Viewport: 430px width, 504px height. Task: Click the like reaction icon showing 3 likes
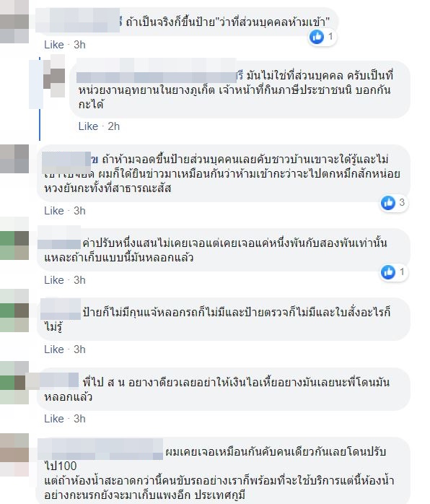[388, 203]
